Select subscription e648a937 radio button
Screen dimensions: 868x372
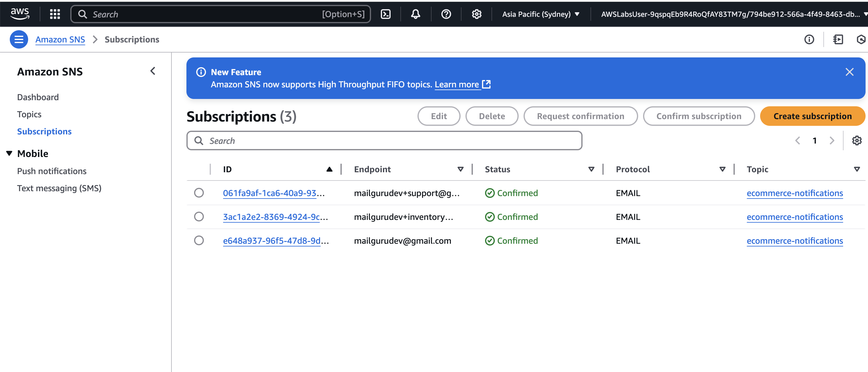coord(199,240)
